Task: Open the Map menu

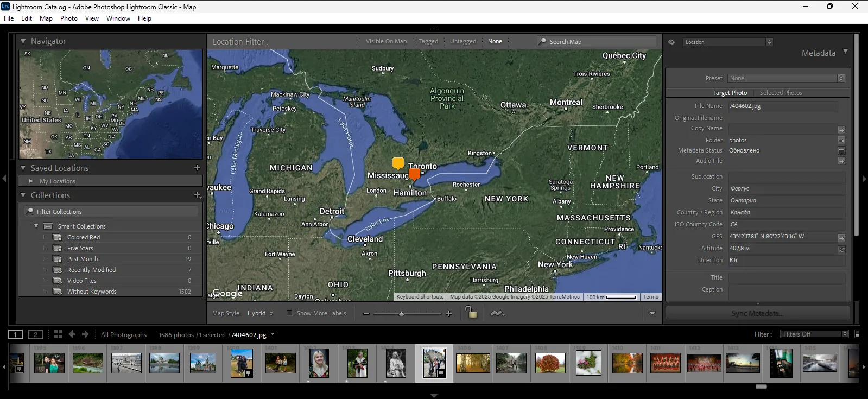Action: tap(46, 18)
